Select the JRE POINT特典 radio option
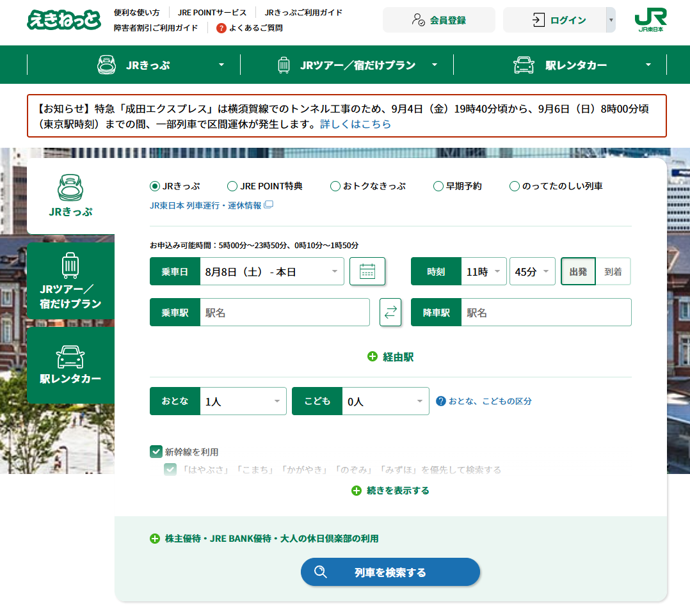 (x=232, y=186)
